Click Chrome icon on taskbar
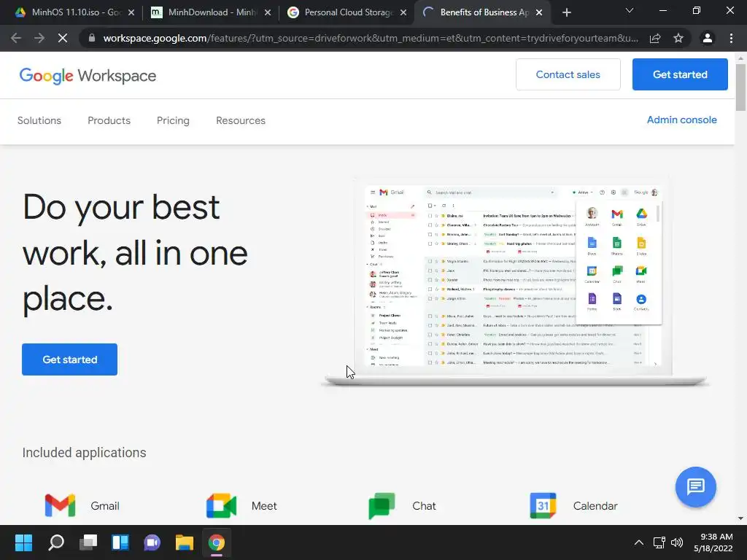Image resolution: width=747 pixels, height=560 pixels. [x=216, y=542]
